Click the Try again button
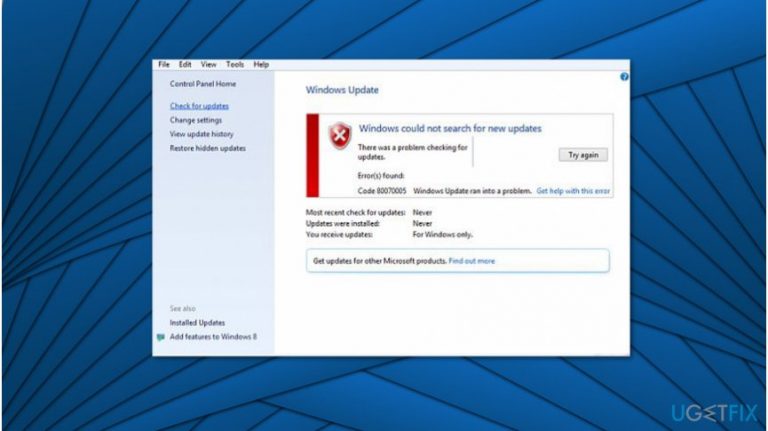 (583, 155)
